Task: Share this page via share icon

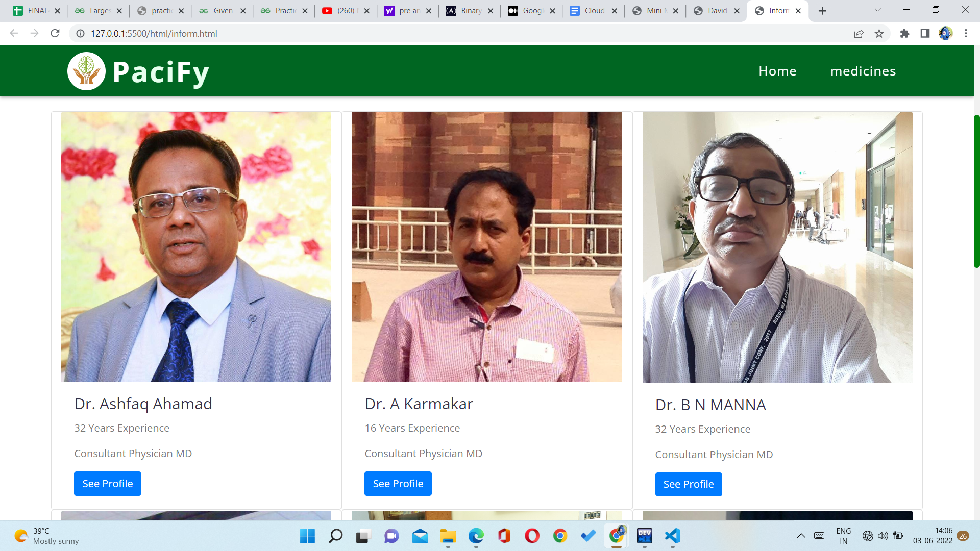Action: pyautogui.click(x=859, y=33)
